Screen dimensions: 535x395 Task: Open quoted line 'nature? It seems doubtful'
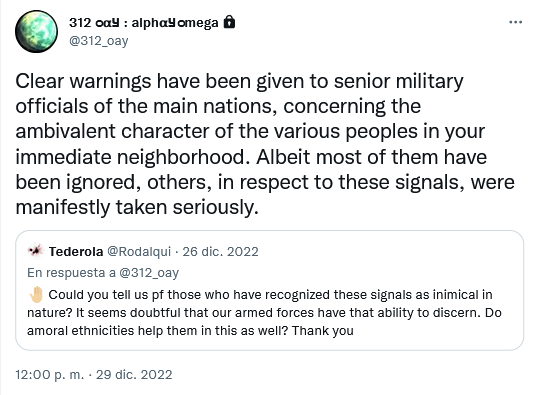point(264,312)
